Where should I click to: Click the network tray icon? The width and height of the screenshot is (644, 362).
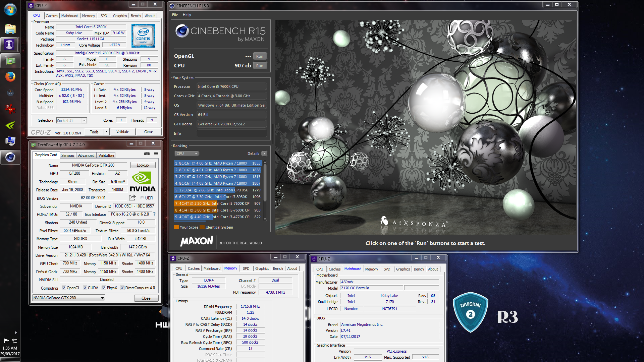point(15,341)
